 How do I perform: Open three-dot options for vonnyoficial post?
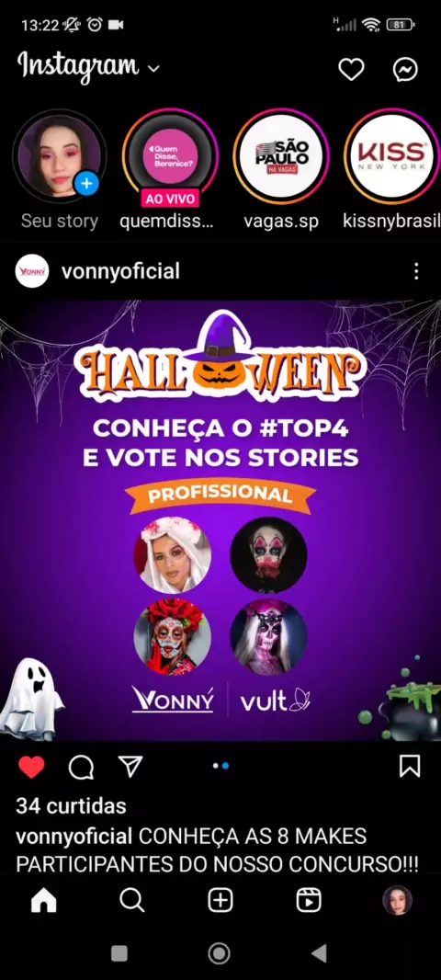[416, 271]
